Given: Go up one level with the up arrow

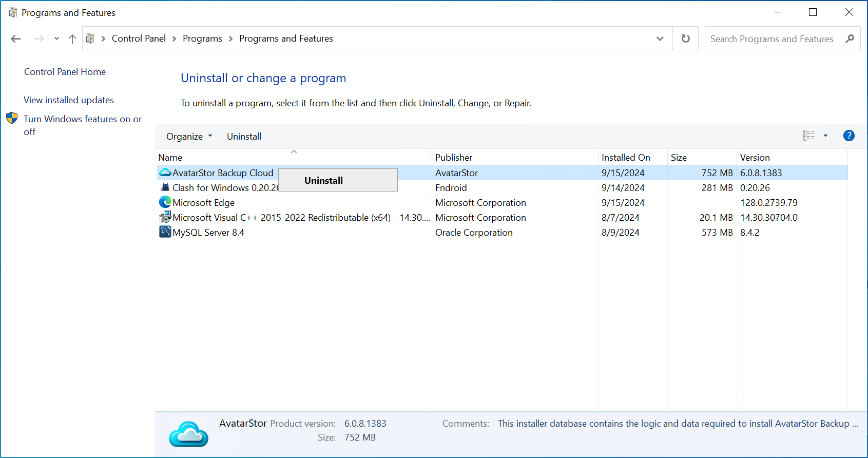Looking at the screenshot, I should pyautogui.click(x=72, y=39).
